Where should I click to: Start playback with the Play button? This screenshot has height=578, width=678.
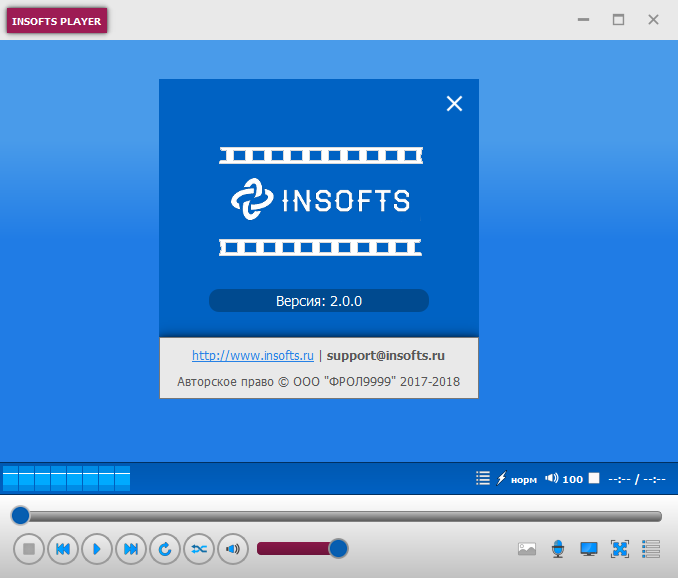(97, 549)
